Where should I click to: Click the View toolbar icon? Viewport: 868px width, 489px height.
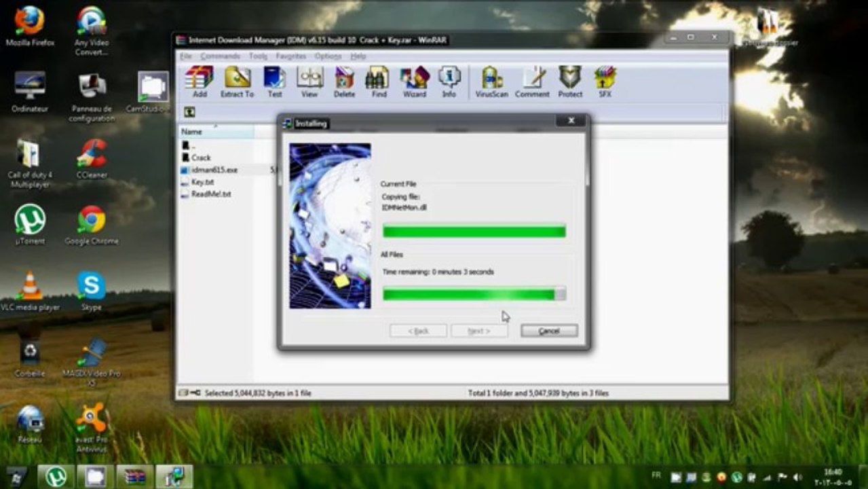tap(309, 82)
